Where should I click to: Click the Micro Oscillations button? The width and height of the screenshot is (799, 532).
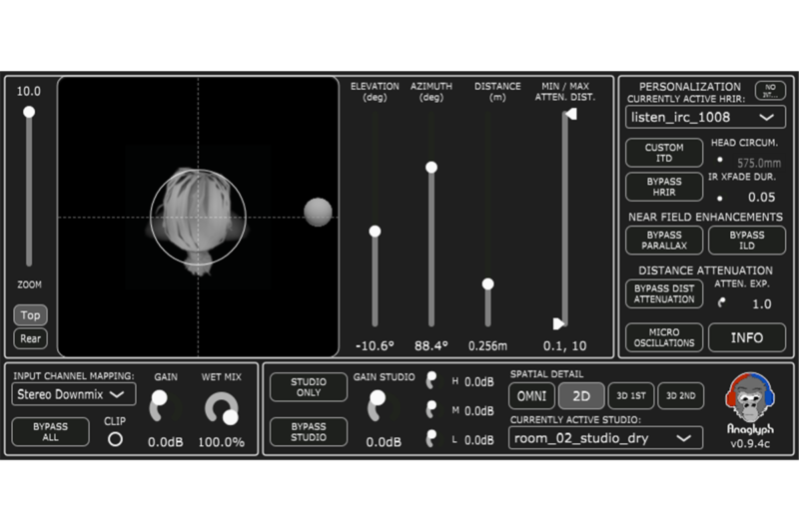coord(664,337)
